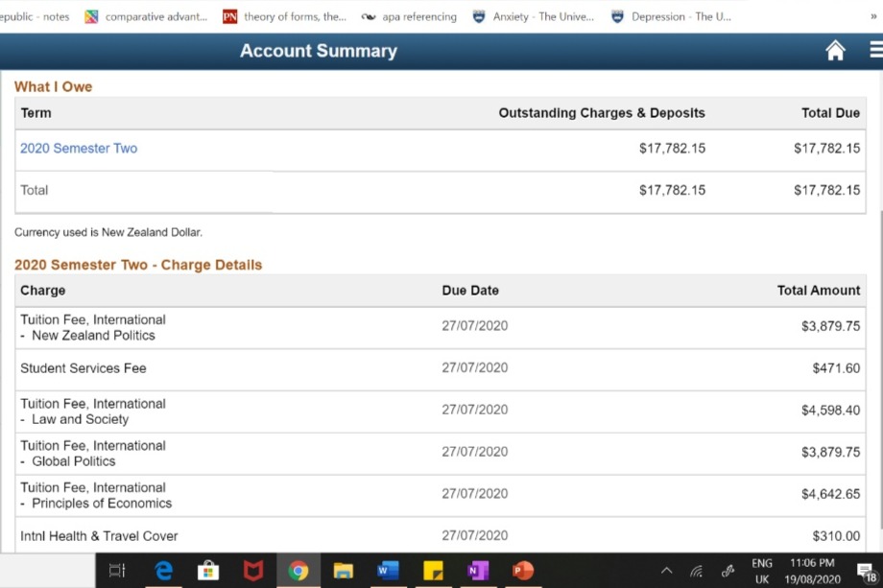Open File Explorer from the taskbar
The width and height of the screenshot is (883, 588).
[x=343, y=571]
